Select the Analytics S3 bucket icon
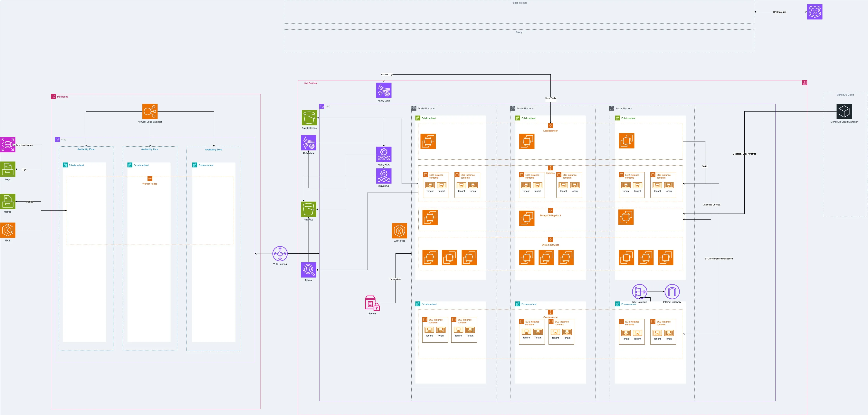 point(309,209)
